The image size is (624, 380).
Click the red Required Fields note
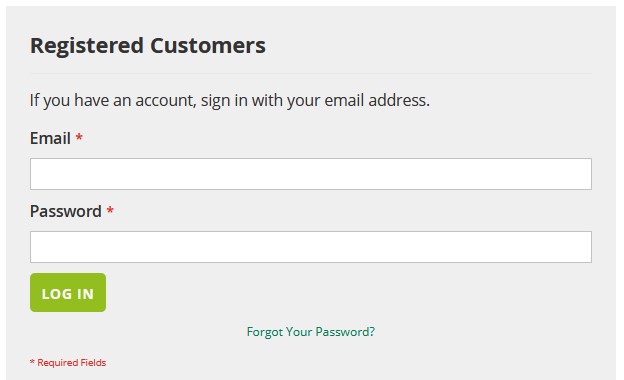[68, 362]
